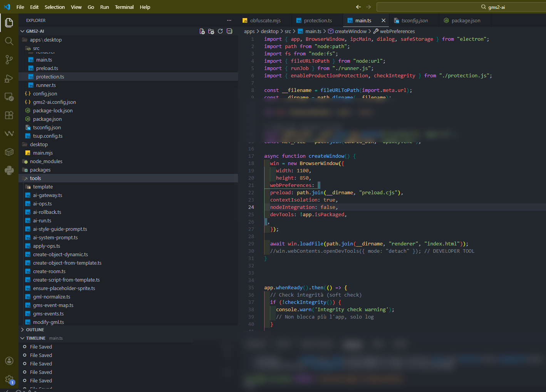Click the New File icon in Explorer
The width and height of the screenshot is (546, 392).
pyautogui.click(x=202, y=31)
